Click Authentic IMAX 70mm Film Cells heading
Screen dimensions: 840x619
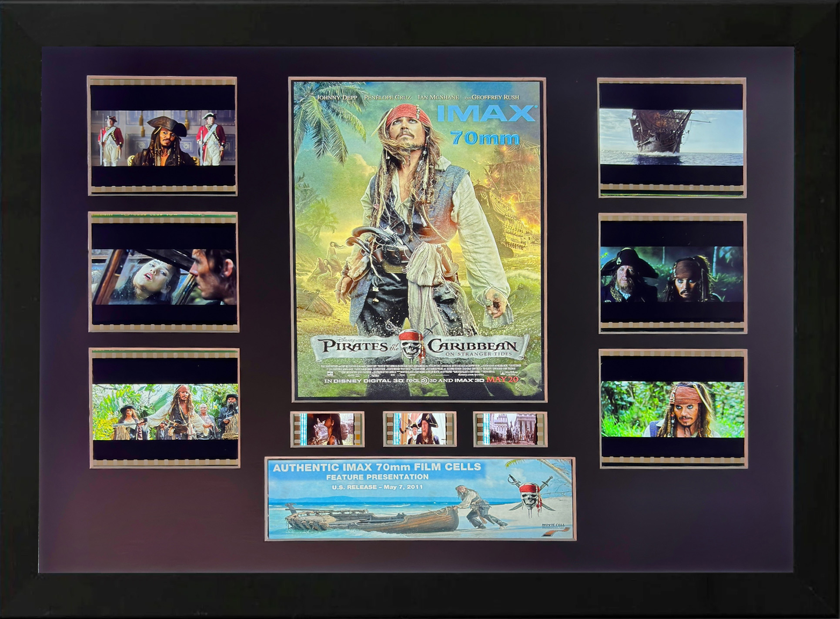click(x=377, y=467)
